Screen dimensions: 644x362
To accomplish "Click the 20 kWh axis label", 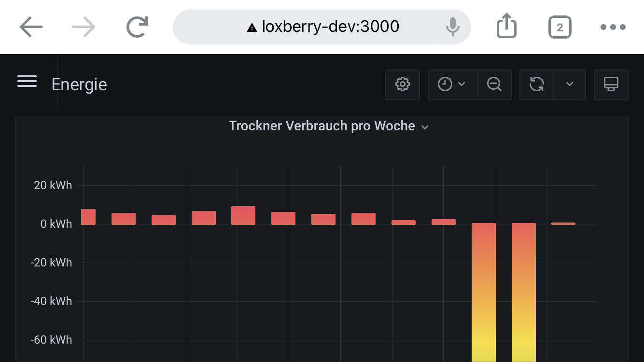I will click(x=53, y=185).
